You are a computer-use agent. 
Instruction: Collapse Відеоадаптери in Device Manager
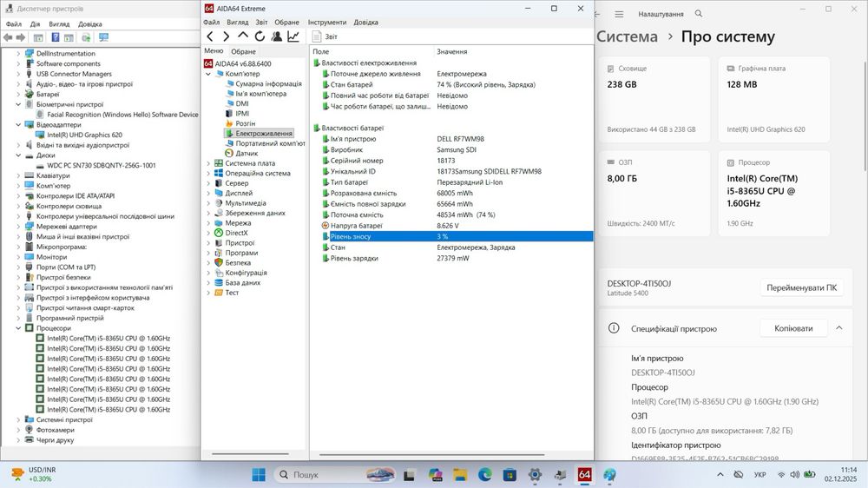[x=18, y=125]
